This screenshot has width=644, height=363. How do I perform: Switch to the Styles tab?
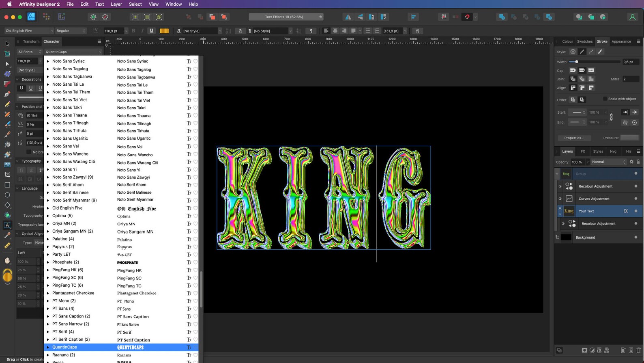pyautogui.click(x=598, y=151)
